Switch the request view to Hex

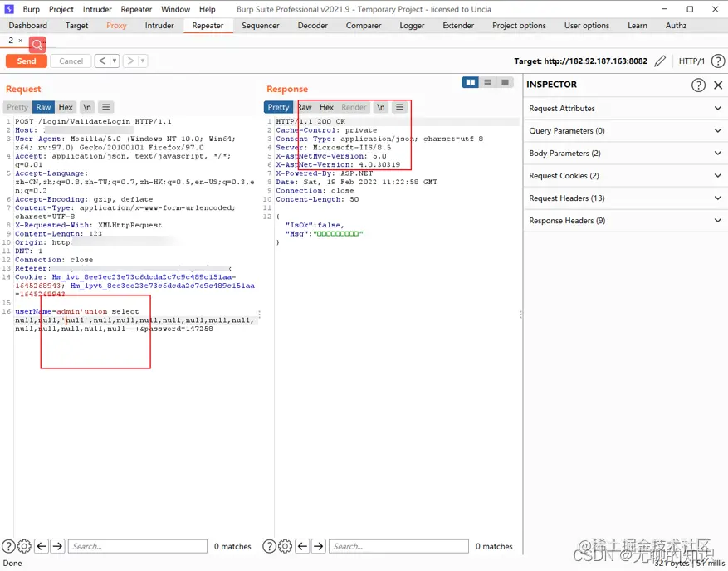pos(66,107)
